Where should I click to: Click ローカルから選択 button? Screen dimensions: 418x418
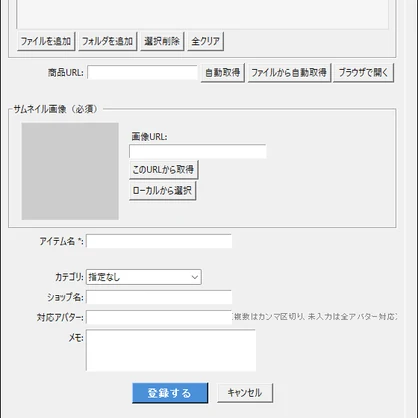(x=162, y=190)
